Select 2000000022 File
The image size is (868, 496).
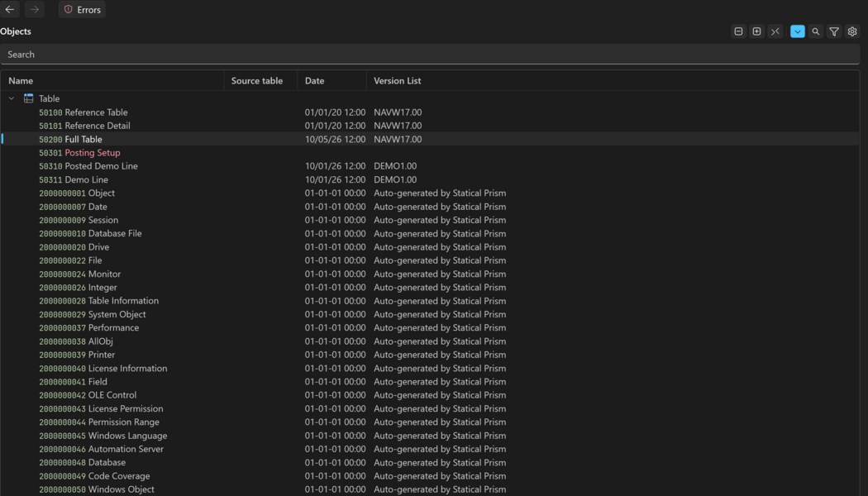point(70,260)
